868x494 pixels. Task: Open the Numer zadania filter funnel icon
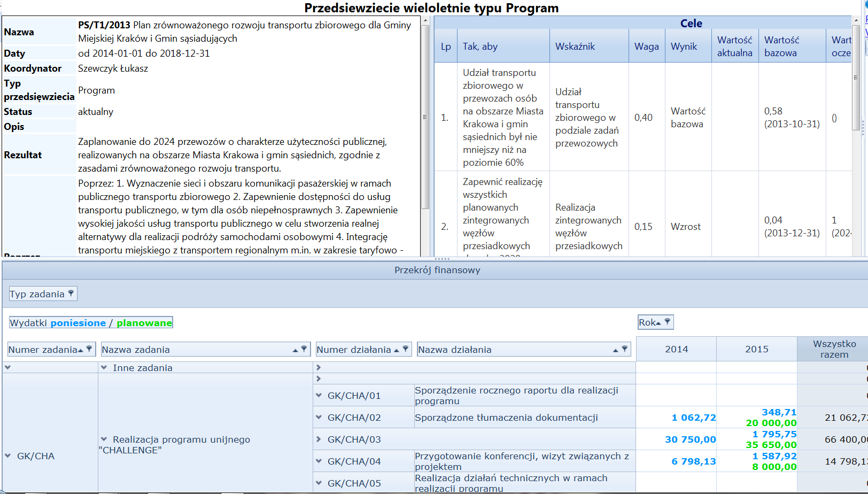click(89, 349)
